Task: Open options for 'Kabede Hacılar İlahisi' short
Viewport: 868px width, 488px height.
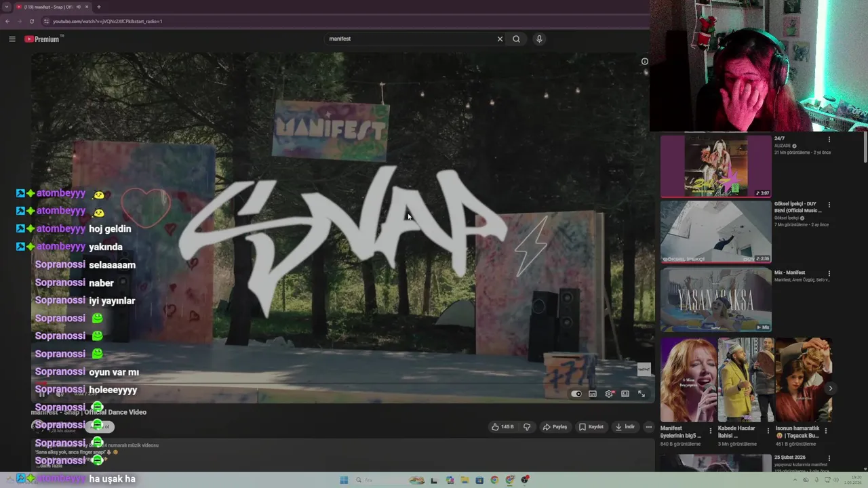Action: tap(768, 430)
